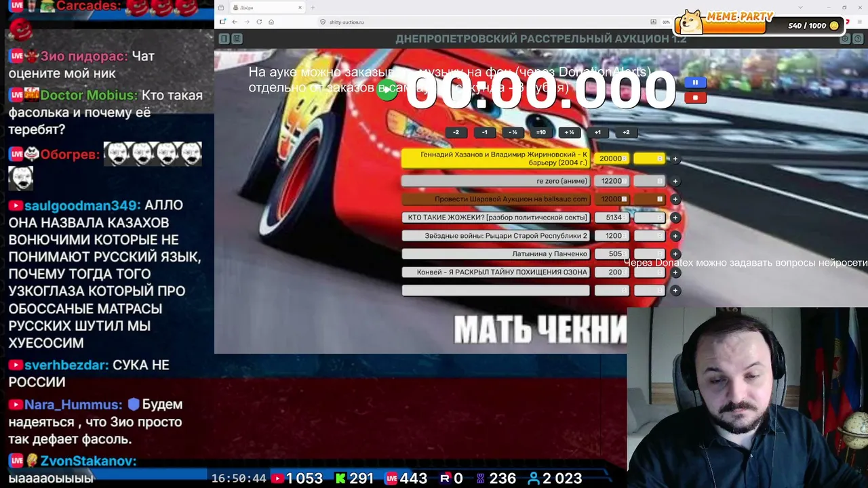This screenshot has width=868, height=488.
Task: Click the help icon right of the auction title
Action: [x=858, y=39]
